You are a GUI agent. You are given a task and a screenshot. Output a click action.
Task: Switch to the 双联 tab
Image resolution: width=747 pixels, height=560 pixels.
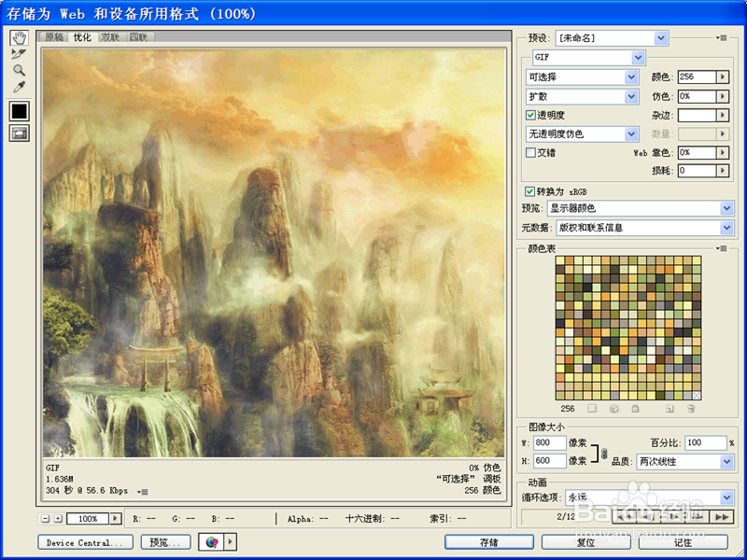(x=111, y=37)
